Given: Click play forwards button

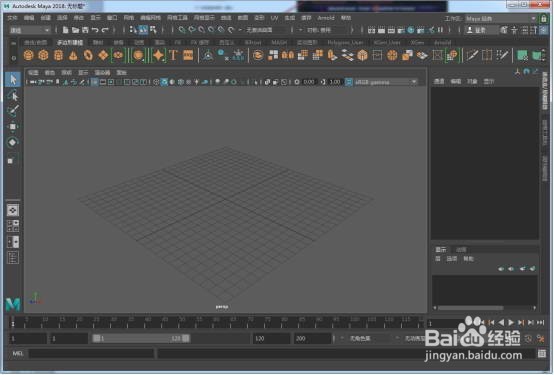Looking at the screenshot, I should pos(511,322).
